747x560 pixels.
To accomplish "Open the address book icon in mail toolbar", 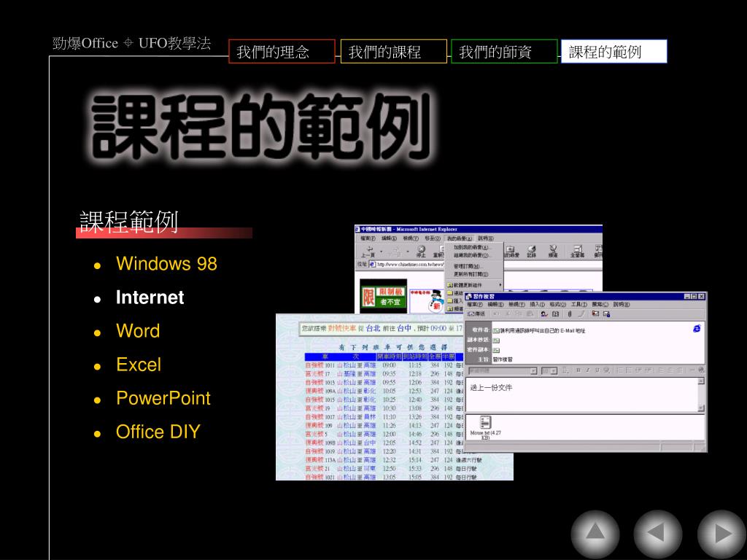I will [x=555, y=314].
